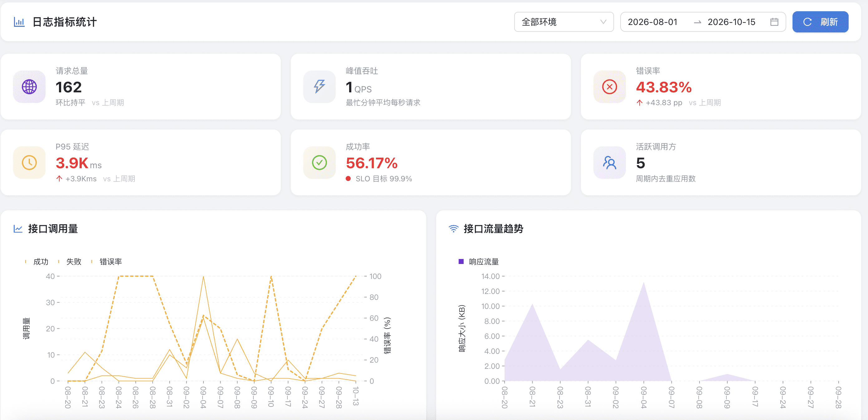Viewport: 868px width, 420px height.
Task: Open the calendar icon in date range picker
Action: click(x=774, y=22)
